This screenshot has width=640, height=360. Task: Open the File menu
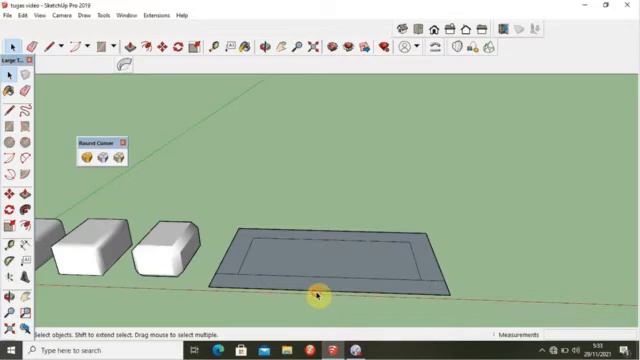(7, 16)
